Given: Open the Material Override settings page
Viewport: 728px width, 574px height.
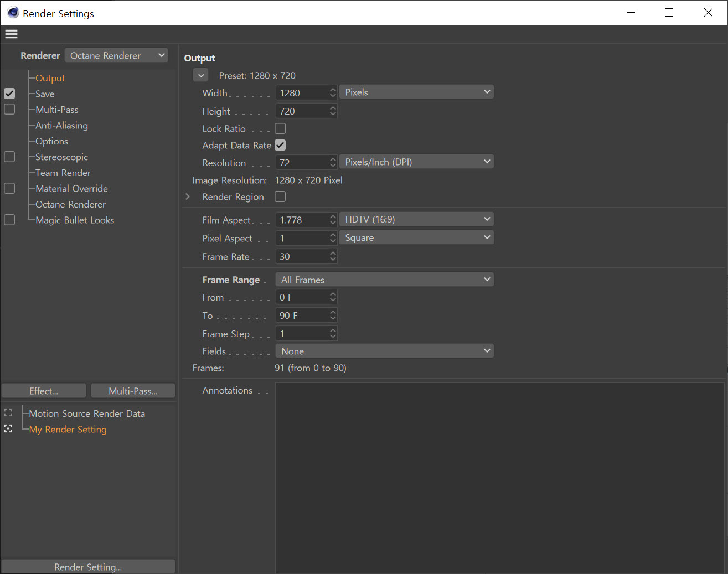Looking at the screenshot, I should coord(72,188).
